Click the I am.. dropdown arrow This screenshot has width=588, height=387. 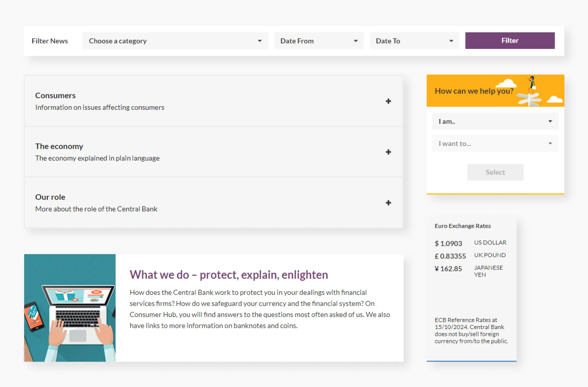[550, 121]
